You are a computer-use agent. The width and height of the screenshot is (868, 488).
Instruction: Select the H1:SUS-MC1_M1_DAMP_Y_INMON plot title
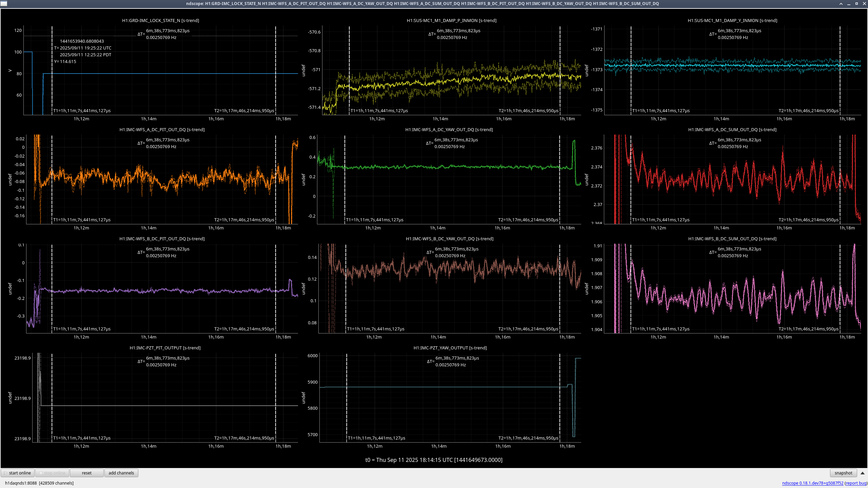732,20
